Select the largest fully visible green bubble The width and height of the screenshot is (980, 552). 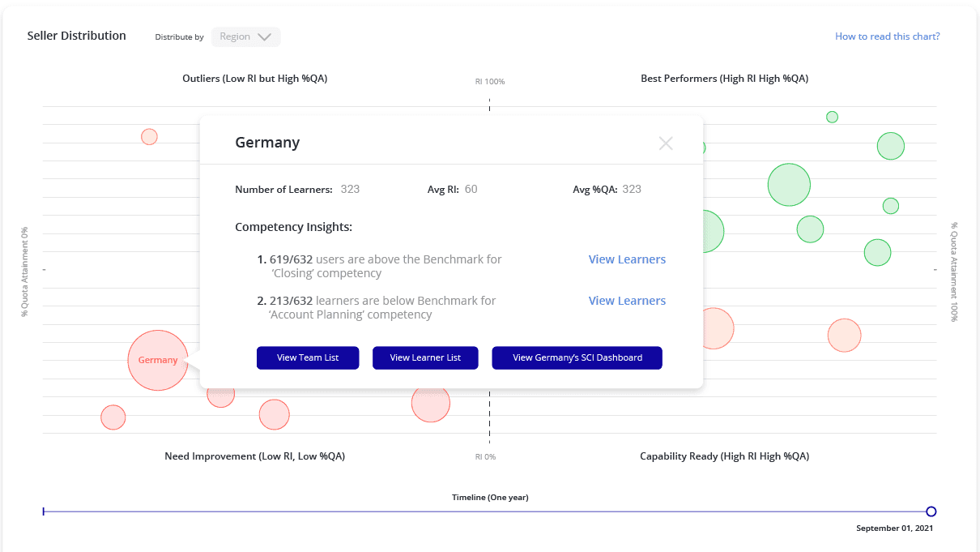788,185
